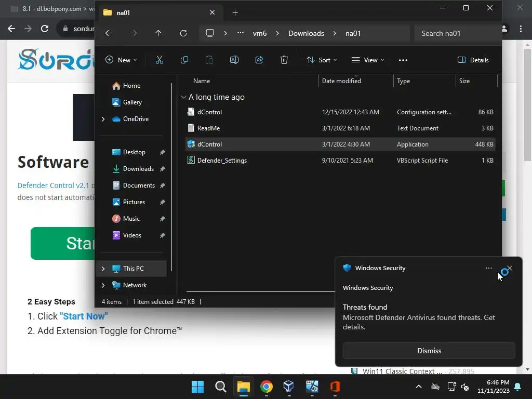
Task: Open the See more ellipsis in Explorer toolbar
Action: (x=403, y=60)
